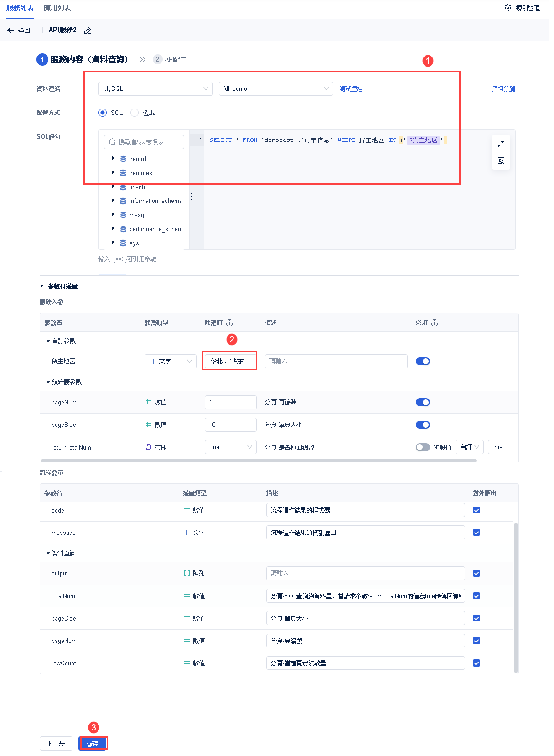
Task: Select the 選表 radio button
Action: (135, 113)
